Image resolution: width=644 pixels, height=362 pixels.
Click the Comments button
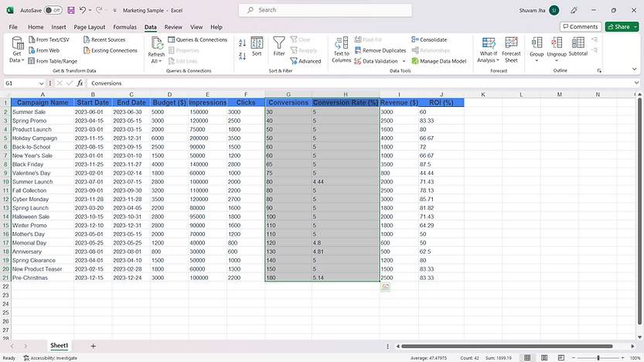(580, 26)
